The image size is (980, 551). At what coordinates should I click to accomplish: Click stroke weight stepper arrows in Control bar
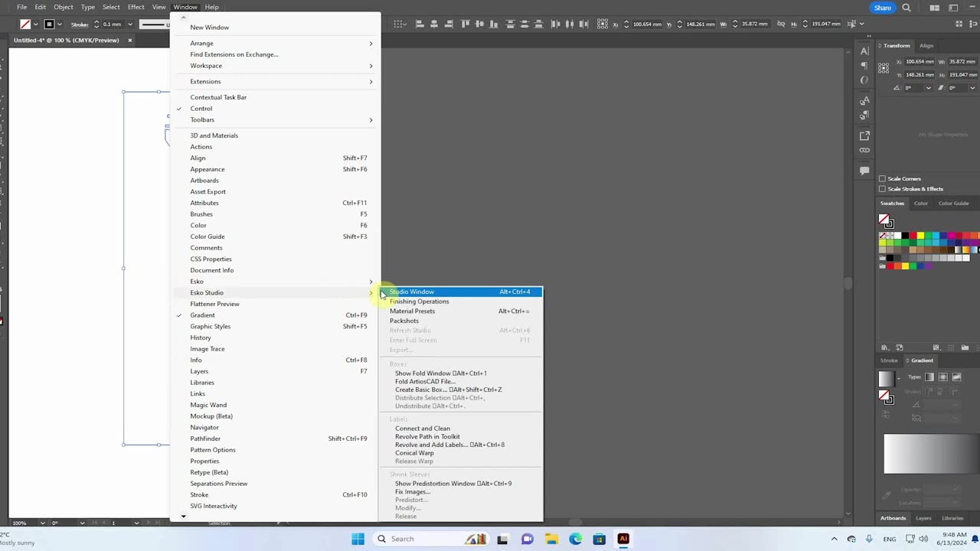click(x=96, y=24)
